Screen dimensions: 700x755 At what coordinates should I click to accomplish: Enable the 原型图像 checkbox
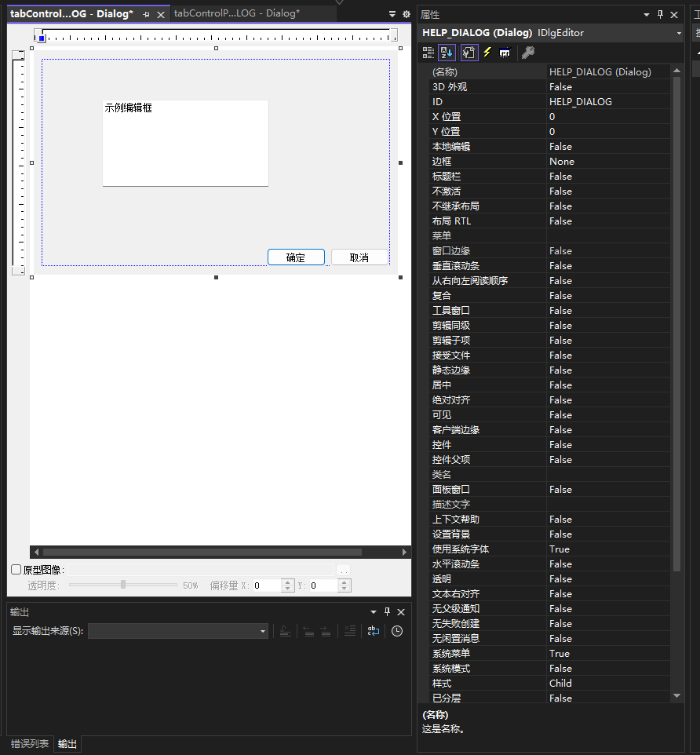point(15,569)
